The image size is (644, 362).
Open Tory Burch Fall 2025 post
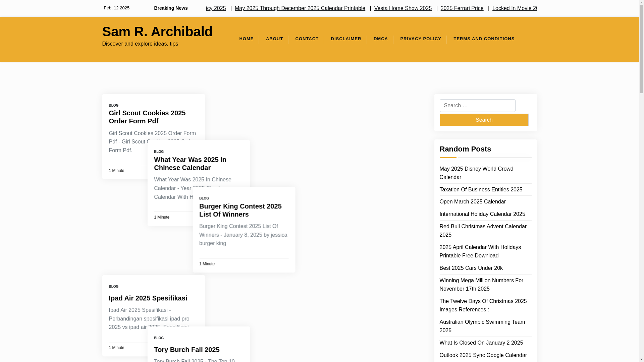tap(187, 350)
